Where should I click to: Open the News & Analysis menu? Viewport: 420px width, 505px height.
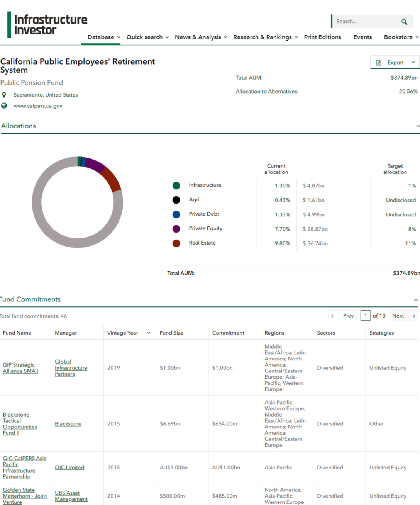(198, 37)
